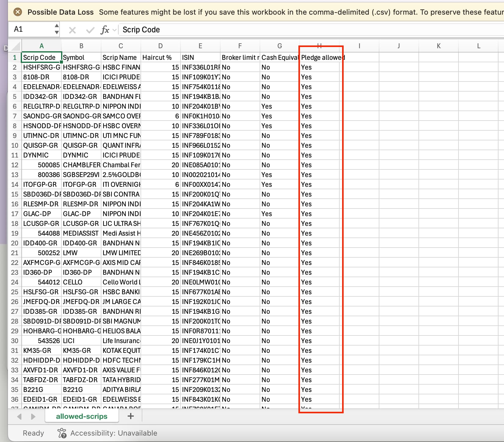Screen dimensions: 504x442
Task: Select the Haircut % header cell
Action: pyautogui.click(x=161, y=57)
